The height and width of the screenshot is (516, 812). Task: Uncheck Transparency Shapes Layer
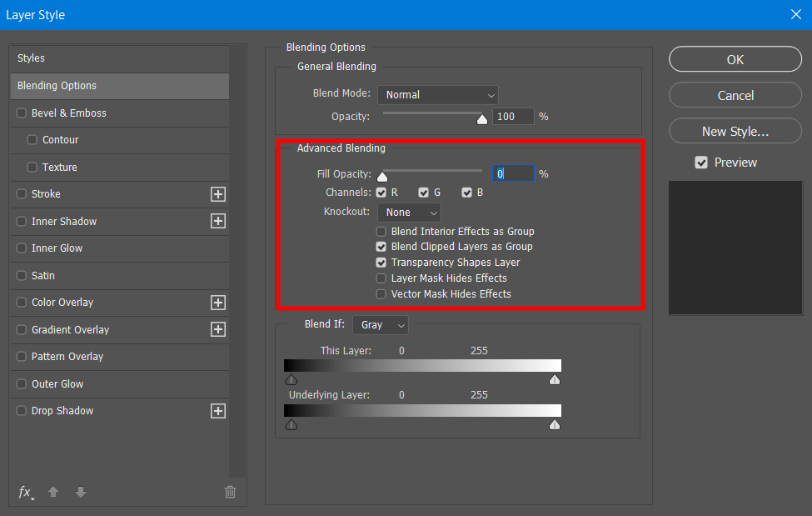381,263
